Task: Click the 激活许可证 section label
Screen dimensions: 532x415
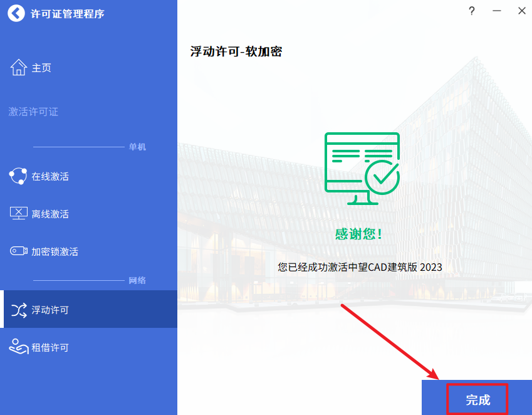Action: click(x=33, y=112)
